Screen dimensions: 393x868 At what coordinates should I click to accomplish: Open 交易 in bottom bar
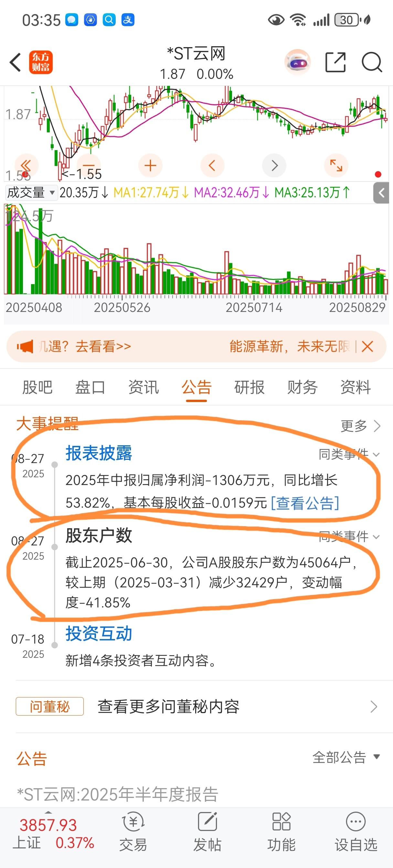point(133,832)
